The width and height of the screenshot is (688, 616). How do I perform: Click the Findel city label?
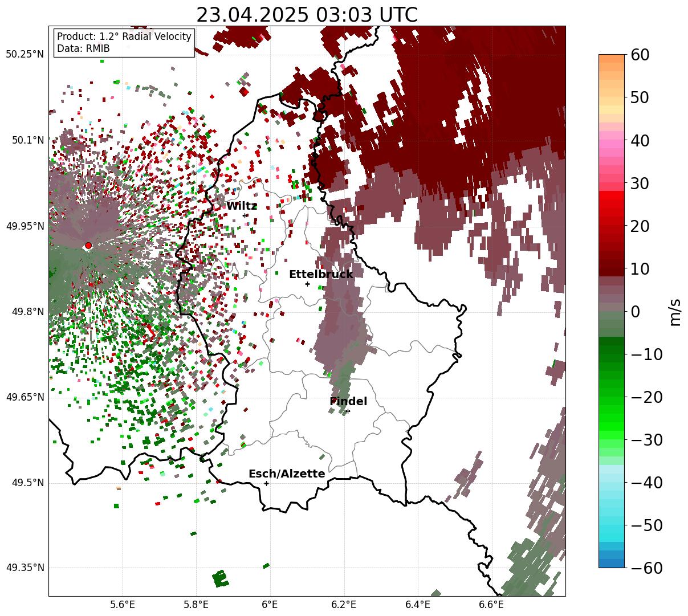click(348, 402)
